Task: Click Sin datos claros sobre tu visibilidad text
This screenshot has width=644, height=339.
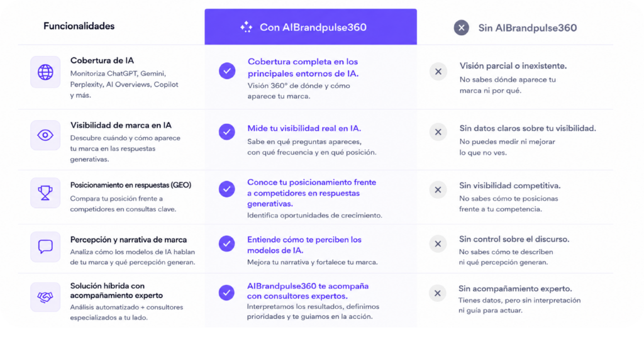Action: click(x=528, y=128)
